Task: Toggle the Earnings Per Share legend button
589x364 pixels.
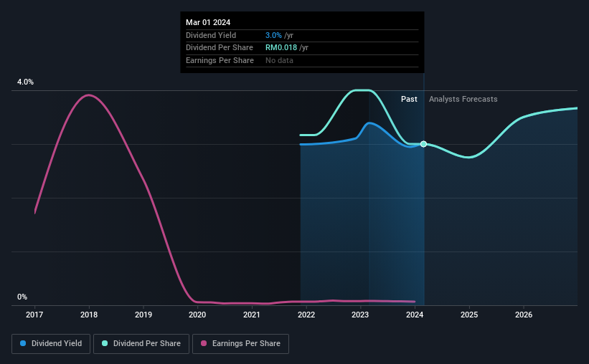Action: coord(240,344)
